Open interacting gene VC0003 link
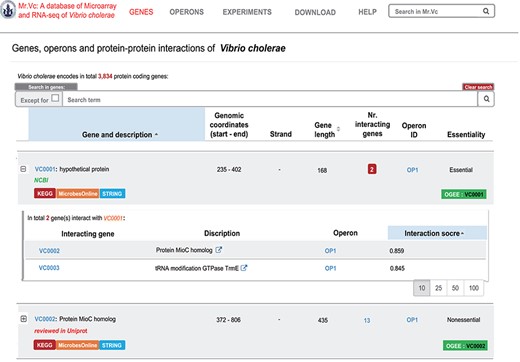 [49, 268]
